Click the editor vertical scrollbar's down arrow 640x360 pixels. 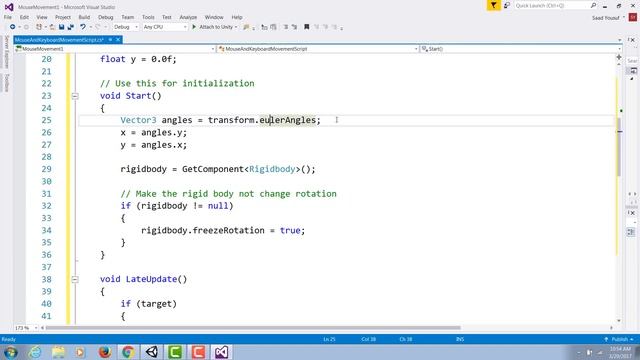[619, 321]
